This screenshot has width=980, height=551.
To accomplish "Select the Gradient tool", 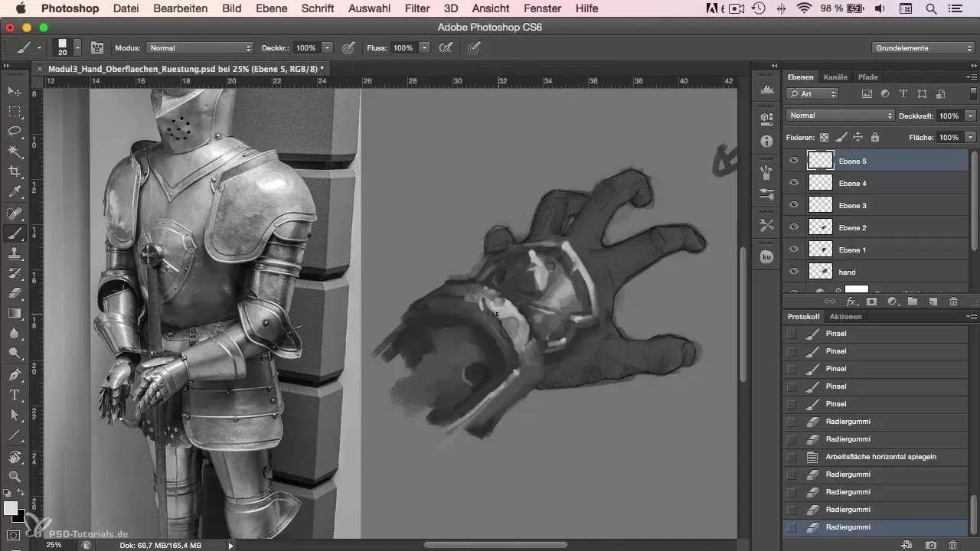I will click(15, 313).
